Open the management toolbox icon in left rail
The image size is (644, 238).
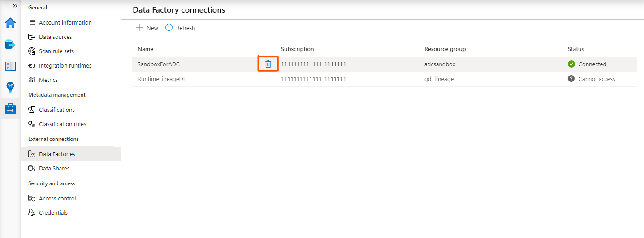click(x=10, y=108)
